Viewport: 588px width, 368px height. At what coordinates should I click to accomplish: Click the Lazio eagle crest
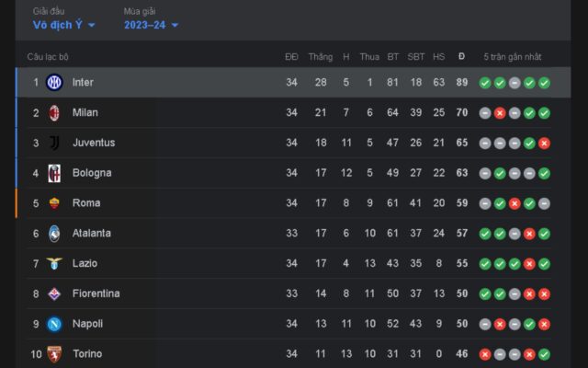coord(53,264)
